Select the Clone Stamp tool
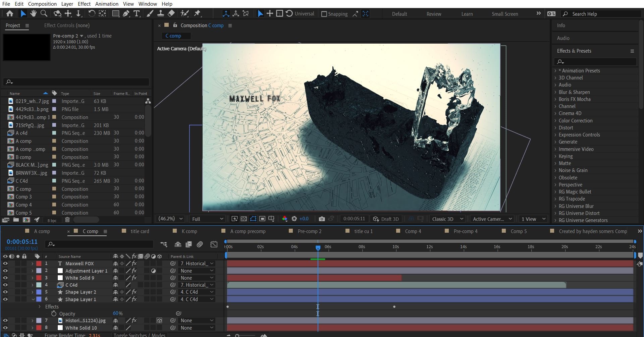The height and width of the screenshot is (337, 644). click(x=161, y=14)
